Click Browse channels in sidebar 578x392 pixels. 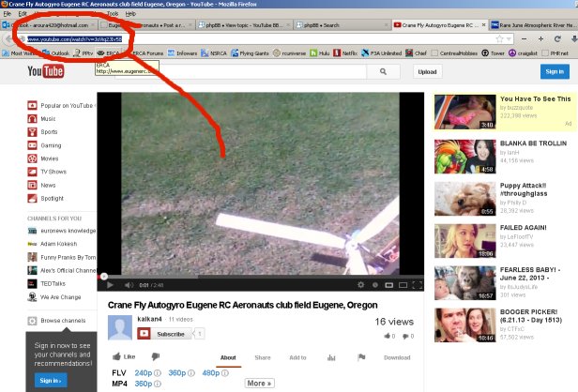coord(56,321)
